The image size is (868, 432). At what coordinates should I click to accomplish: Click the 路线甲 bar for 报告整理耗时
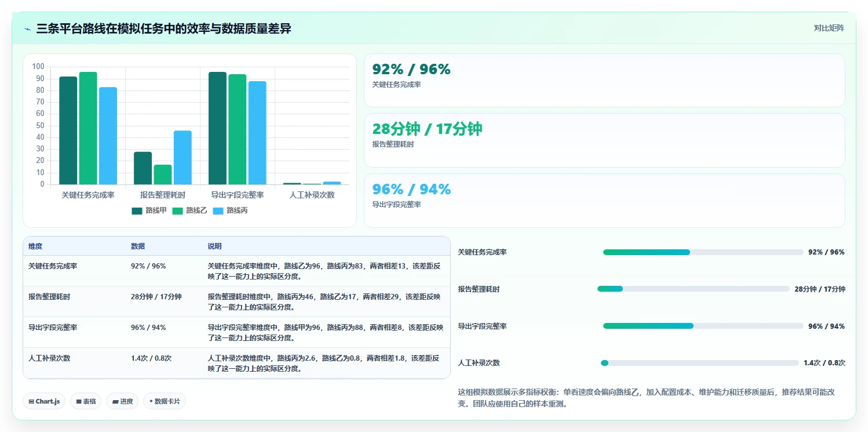[143, 168]
